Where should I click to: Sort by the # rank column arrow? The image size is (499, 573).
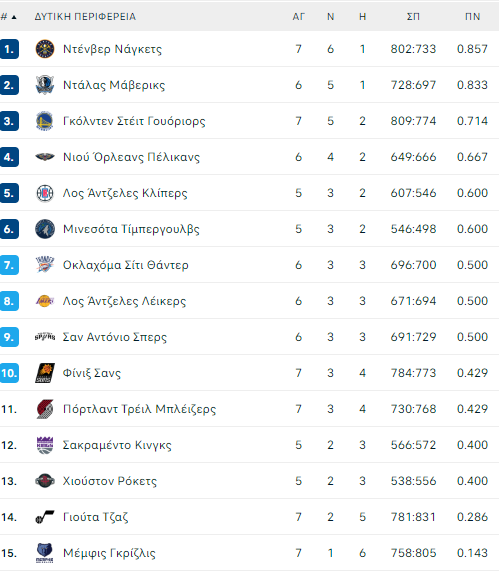tap(14, 17)
